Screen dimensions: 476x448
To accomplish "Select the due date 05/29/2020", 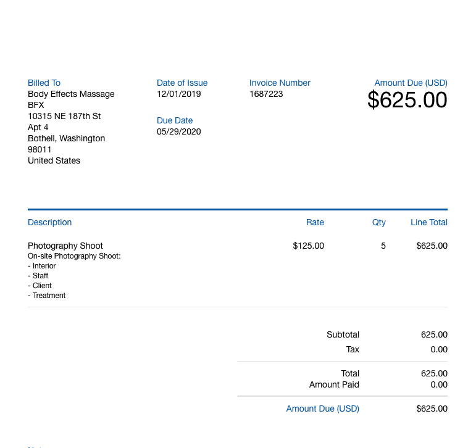I will point(179,131).
